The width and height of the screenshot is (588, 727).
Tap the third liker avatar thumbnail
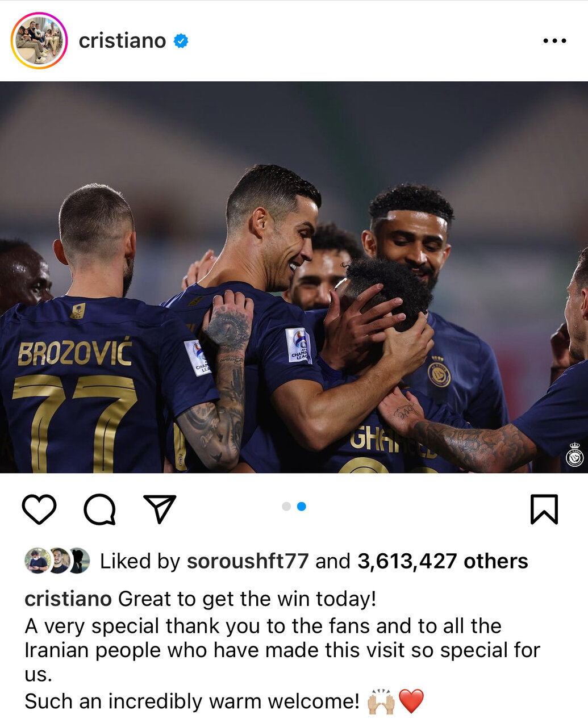pyautogui.click(x=80, y=561)
